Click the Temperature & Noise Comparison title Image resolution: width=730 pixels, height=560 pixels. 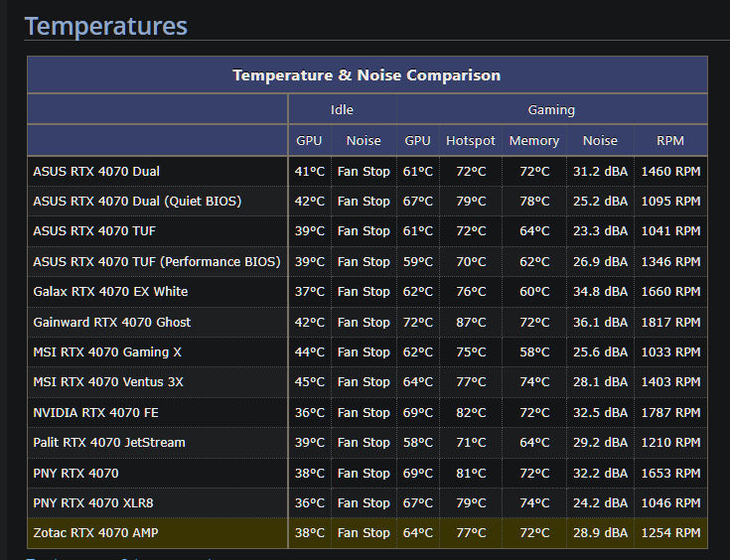coord(366,74)
